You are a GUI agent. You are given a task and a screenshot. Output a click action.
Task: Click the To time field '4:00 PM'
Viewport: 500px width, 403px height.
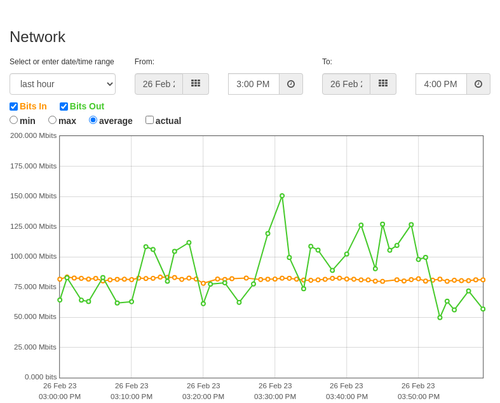point(441,84)
